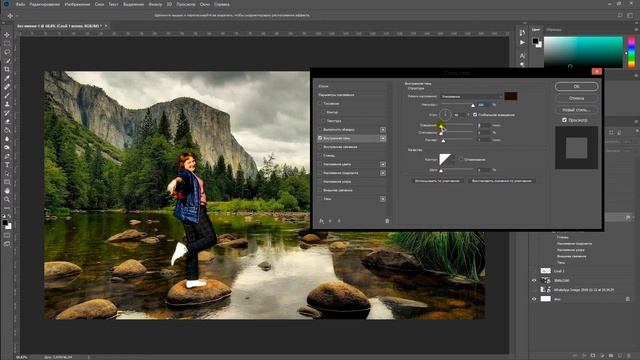Select the Move tool in the toolbar
This screenshot has width=640, height=360.
[7, 35]
